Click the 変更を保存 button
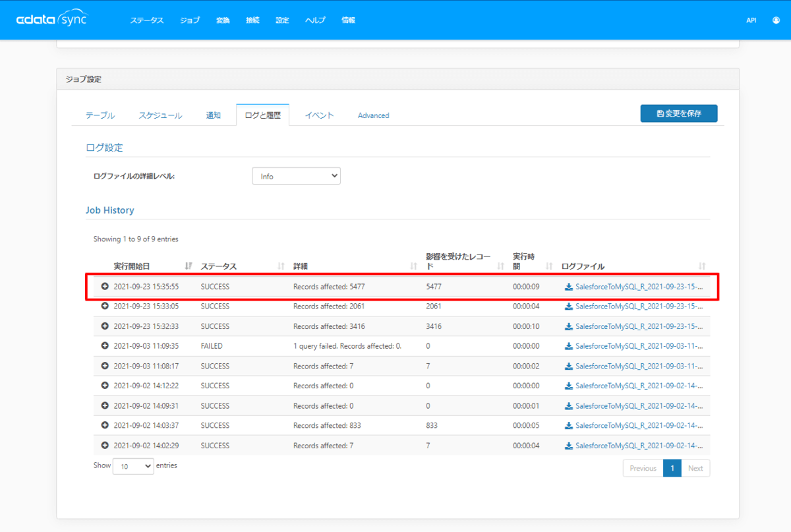 pos(678,113)
